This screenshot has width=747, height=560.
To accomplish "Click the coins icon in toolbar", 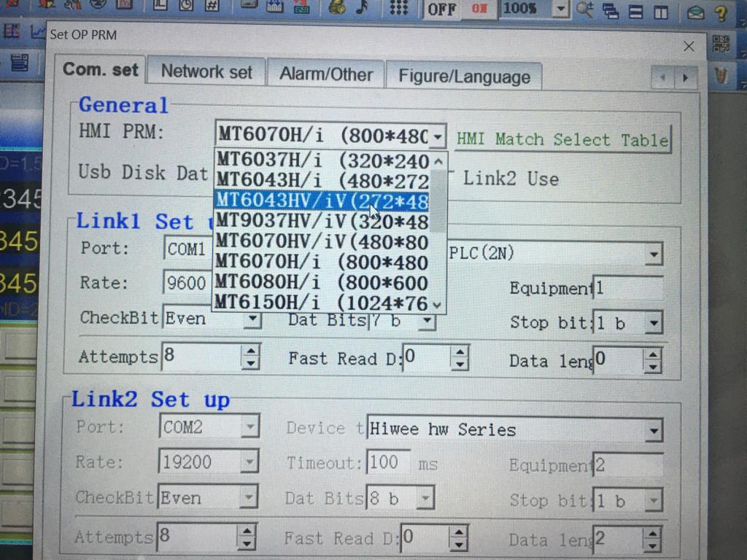I will (336, 7).
